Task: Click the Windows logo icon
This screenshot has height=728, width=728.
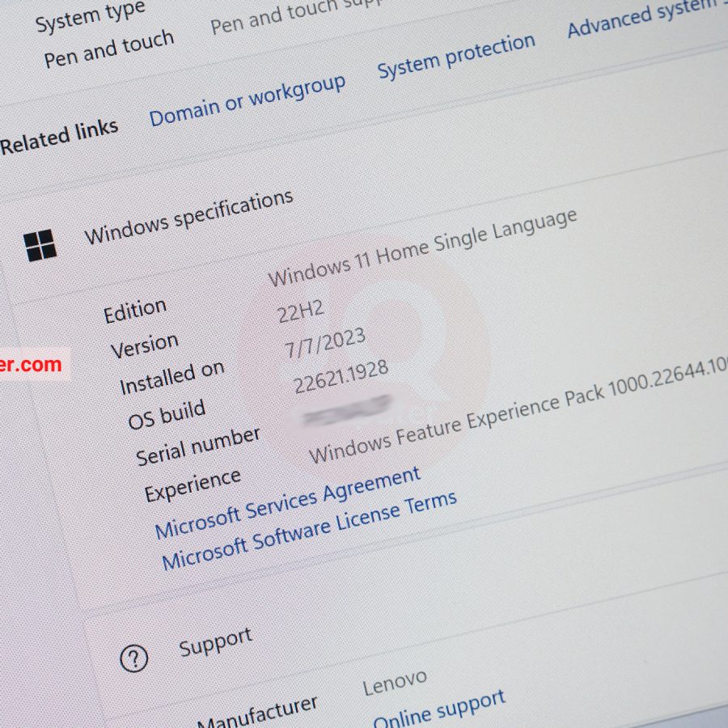Action: pyautogui.click(x=40, y=245)
